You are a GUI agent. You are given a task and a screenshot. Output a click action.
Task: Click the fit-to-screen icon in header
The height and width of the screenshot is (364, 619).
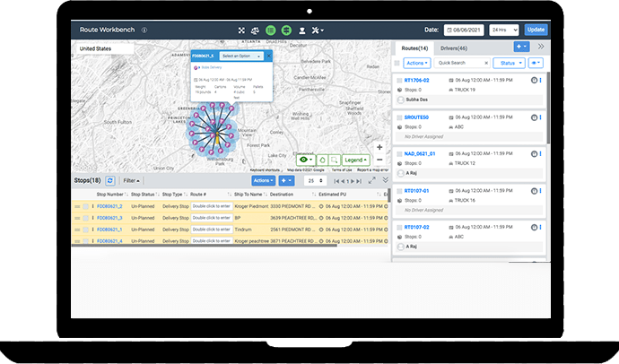241,30
